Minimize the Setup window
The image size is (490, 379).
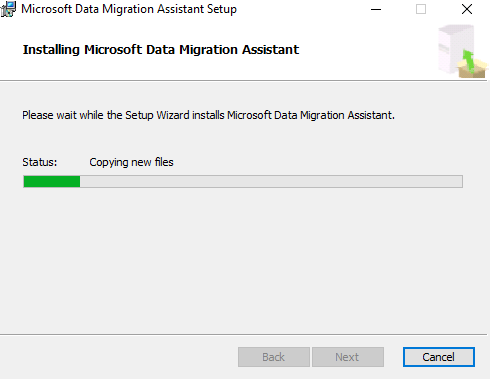point(376,9)
